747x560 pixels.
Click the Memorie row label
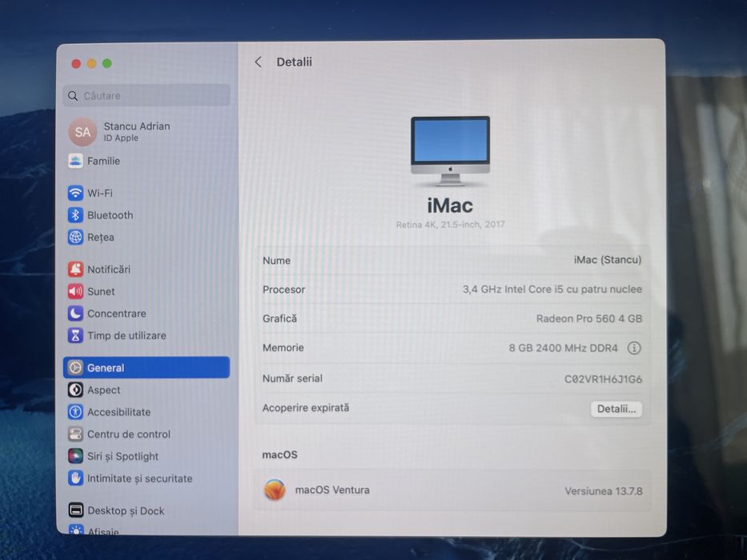pyautogui.click(x=283, y=348)
